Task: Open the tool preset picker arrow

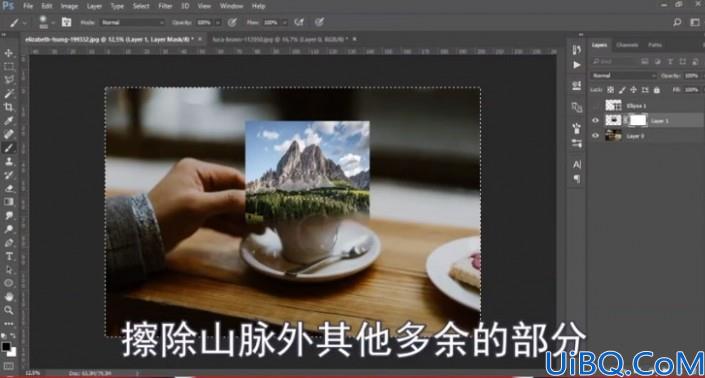Action: pyautogui.click(x=25, y=22)
